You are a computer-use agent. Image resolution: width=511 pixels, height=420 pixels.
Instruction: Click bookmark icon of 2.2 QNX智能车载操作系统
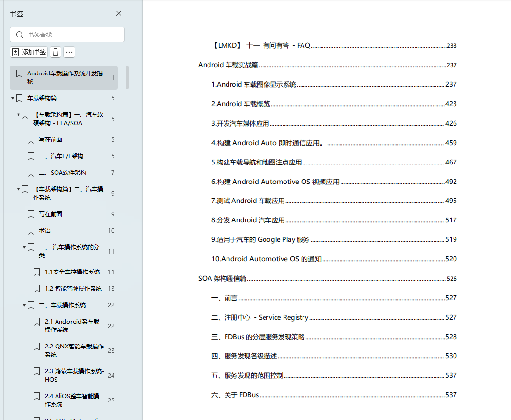37,347
